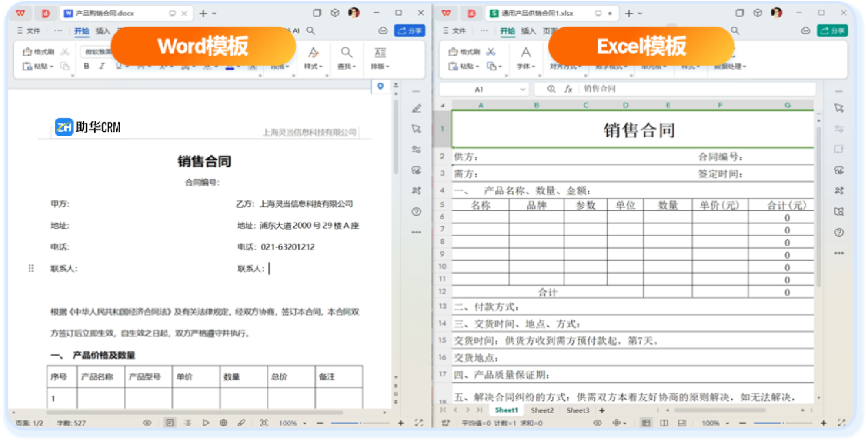
Task: Open the Find dropdown in Word ribbon
Action: pyautogui.click(x=347, y=66)
